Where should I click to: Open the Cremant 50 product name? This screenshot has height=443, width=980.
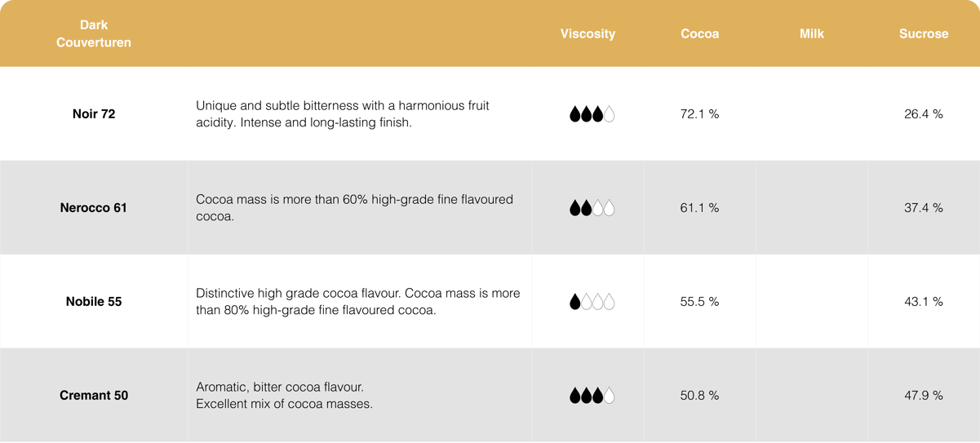[x=94, y=396]
